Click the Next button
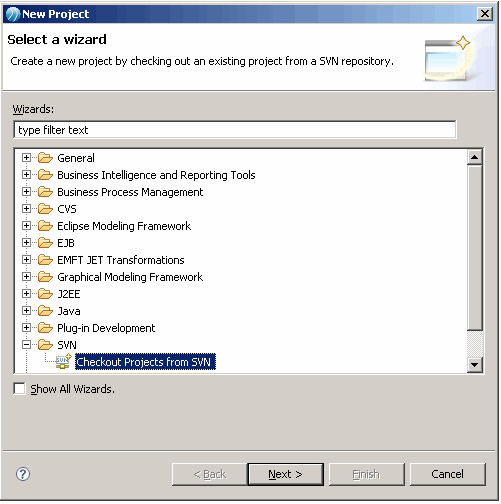The width and height of the screenshot is (501, 504). [x=286, y=474]
